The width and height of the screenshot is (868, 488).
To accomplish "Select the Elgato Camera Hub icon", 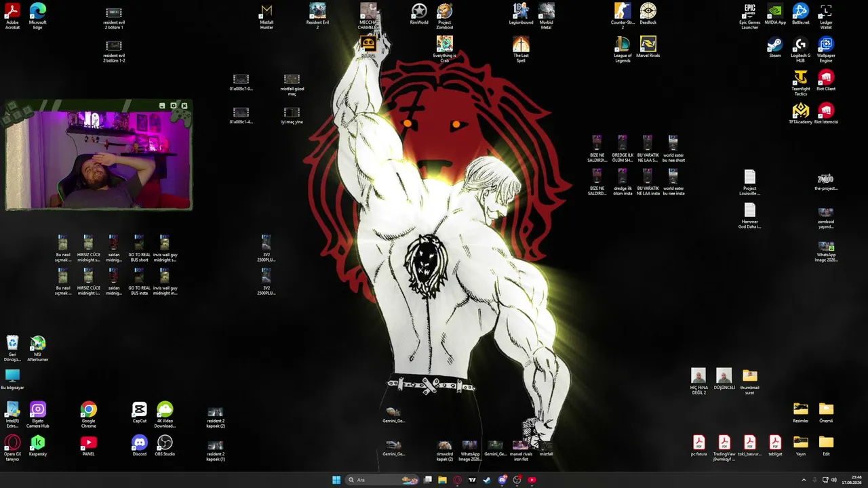I will tap(38, 415).
